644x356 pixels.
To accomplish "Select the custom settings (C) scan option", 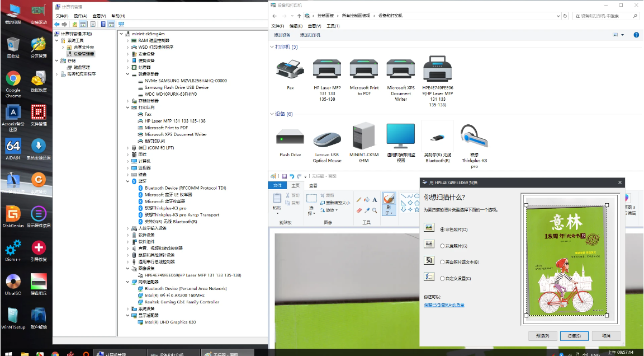I will pyautogui.click(x=456, y=278).
